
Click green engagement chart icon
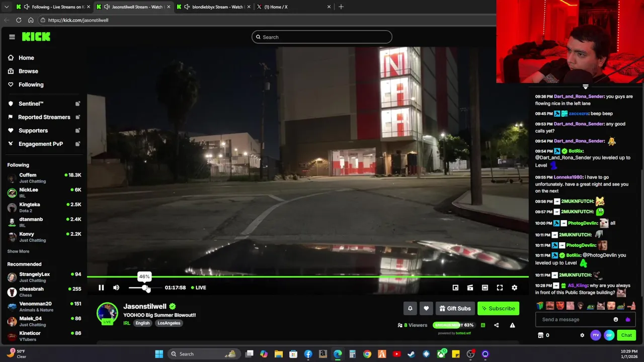(x=483, y=325)
